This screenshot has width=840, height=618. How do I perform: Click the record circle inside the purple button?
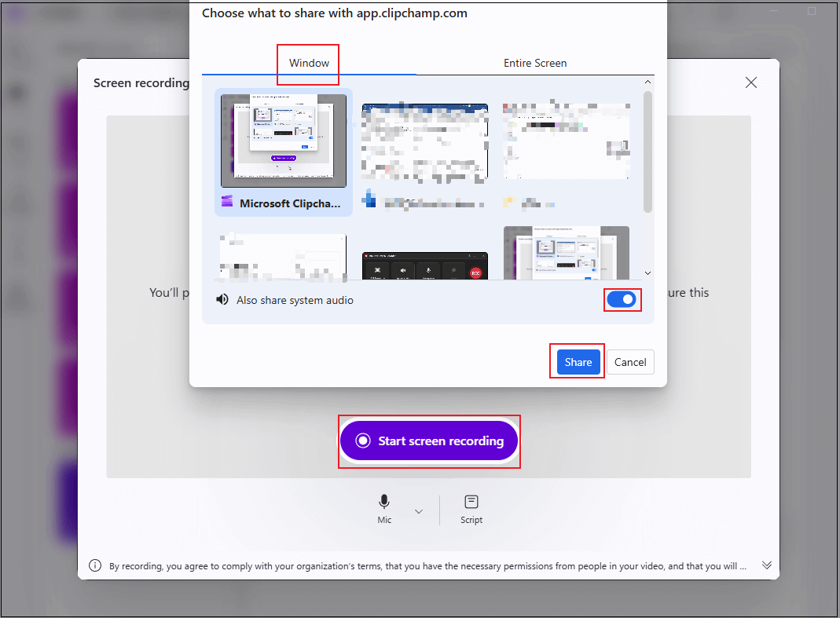361,441
